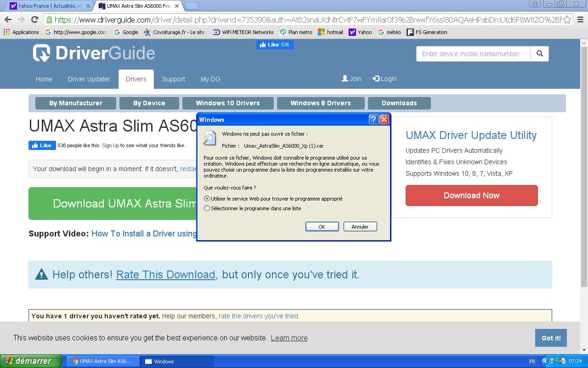The width and height of the screenshot is (588, 368).
Task: Click the FR language indicator
Action: (532, 362)
